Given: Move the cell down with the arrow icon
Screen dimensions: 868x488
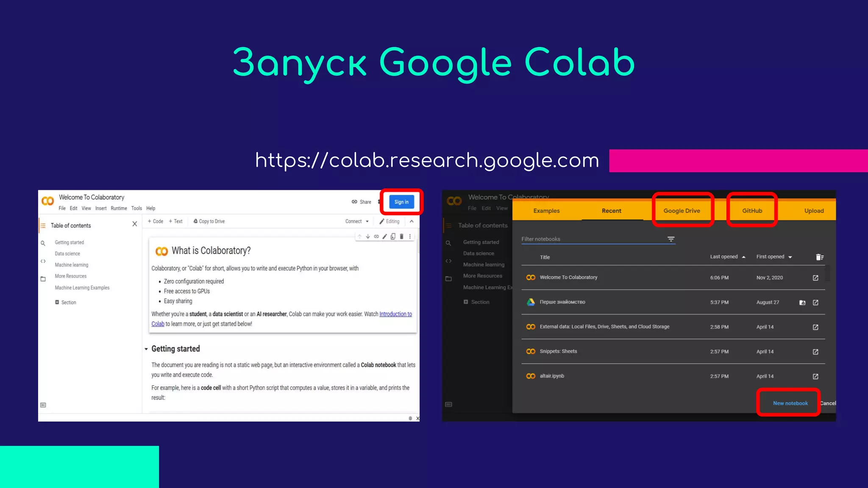Looking at the screenshot, I should pos(368,236).
